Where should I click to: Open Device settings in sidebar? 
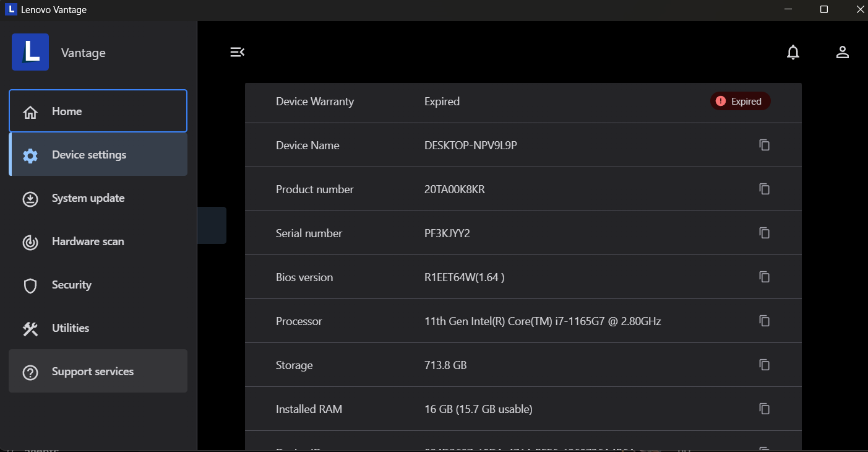click(x=98, y=155)
